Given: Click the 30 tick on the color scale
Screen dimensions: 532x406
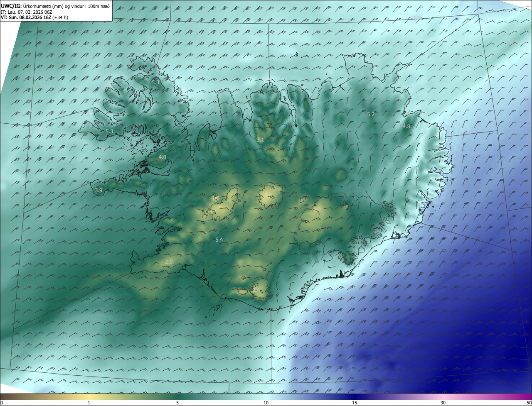Looking at the screenshot, I should click(x=443, y=403).
